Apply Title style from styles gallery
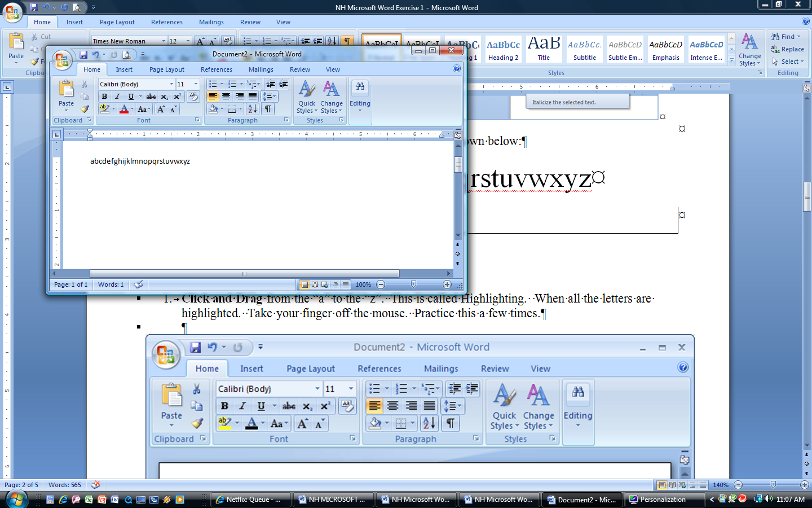 pyautogui.click(x=544, y=50)
